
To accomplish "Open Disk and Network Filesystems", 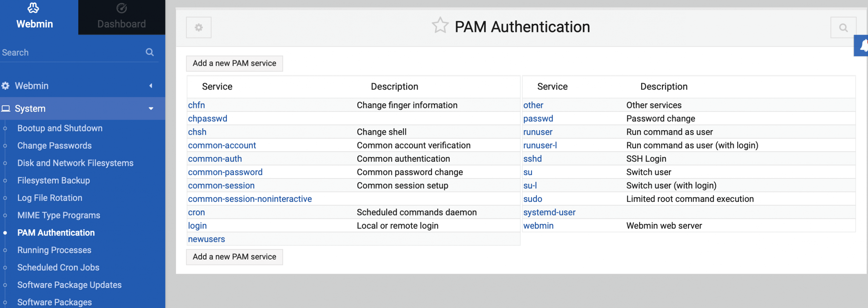I will (75, 163).
